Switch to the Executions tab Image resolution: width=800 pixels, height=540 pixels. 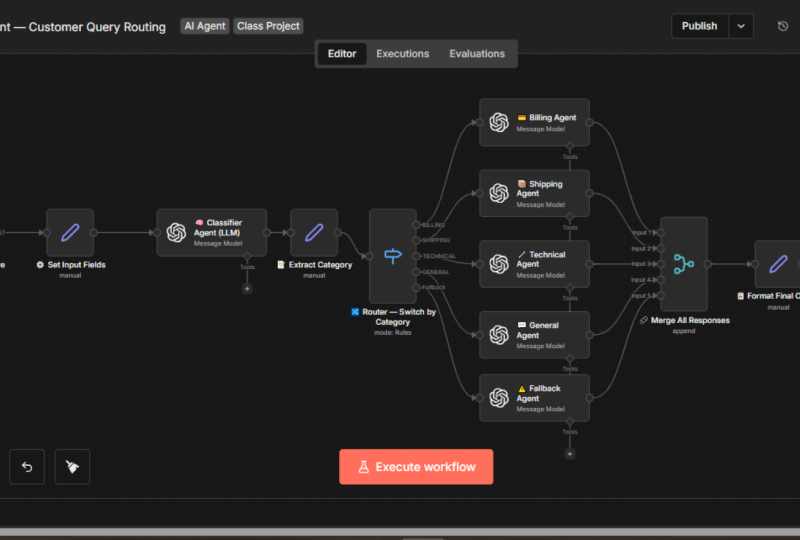tap(403, 54)
